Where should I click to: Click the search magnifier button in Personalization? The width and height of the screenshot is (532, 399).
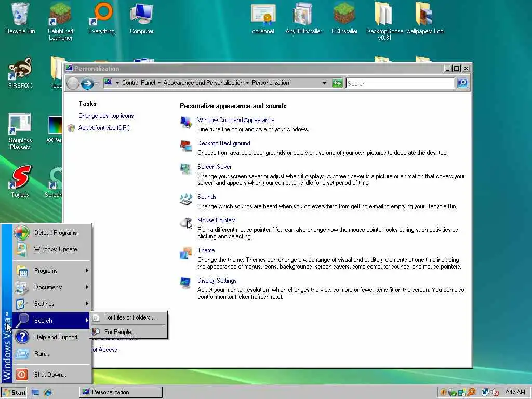tap(462, 83)
